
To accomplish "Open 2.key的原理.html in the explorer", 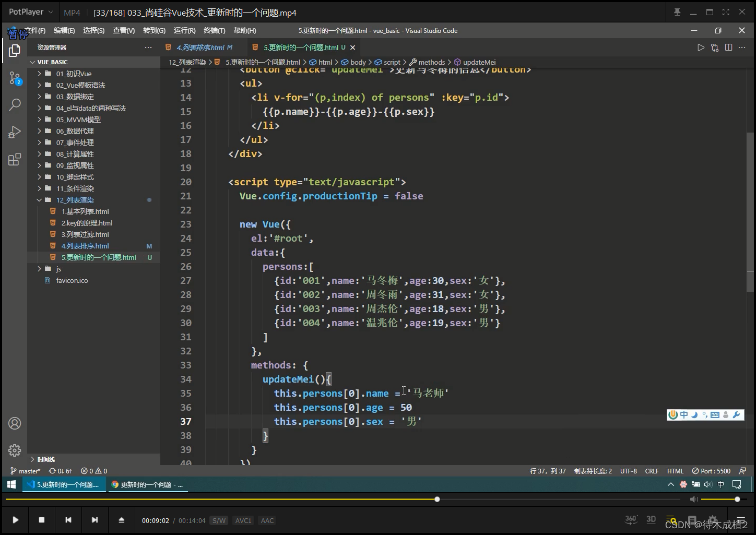I will (x=87, y=223).
